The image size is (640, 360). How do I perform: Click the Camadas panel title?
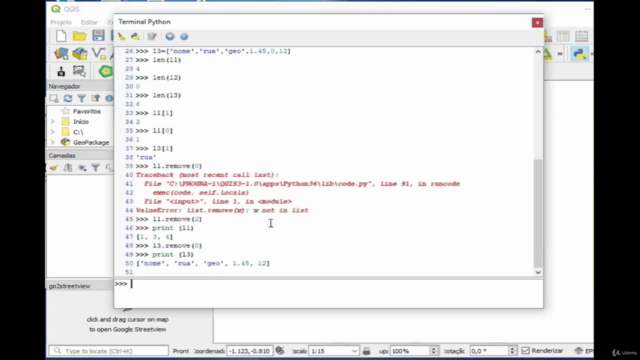pos(62,156)
